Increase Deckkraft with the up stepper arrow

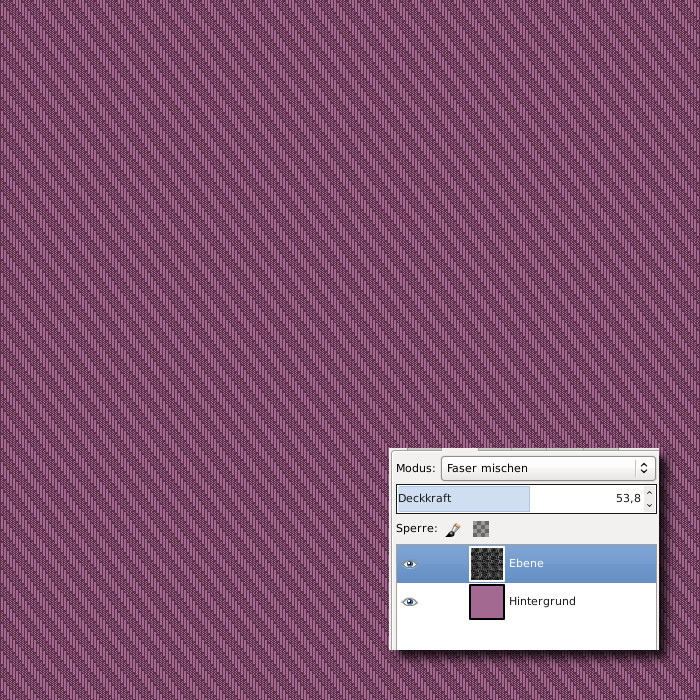649,493
